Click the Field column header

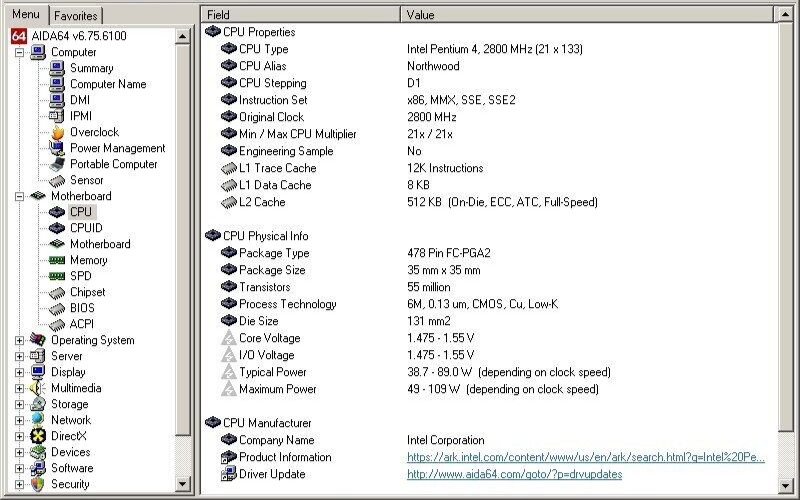pos(301,15)
